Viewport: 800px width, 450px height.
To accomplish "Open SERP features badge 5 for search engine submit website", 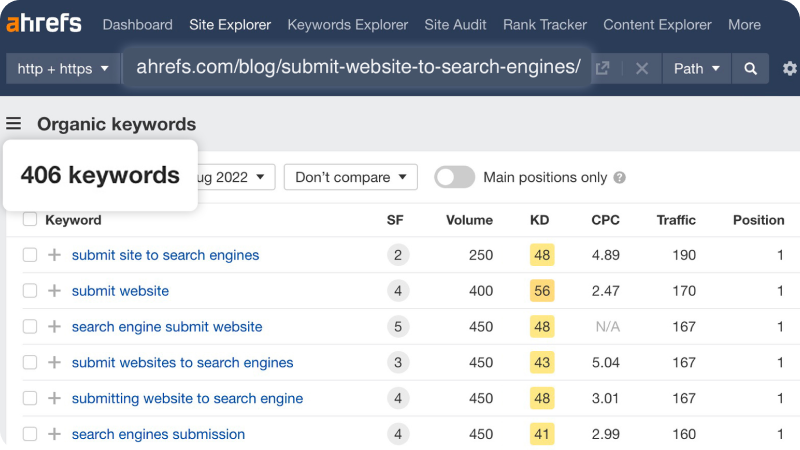I will click(398, 327).
